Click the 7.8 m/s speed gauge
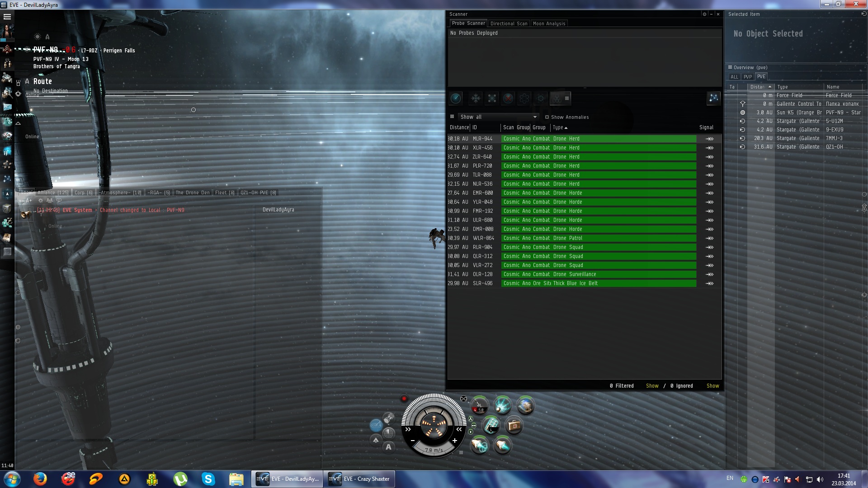 click(434, 450)
